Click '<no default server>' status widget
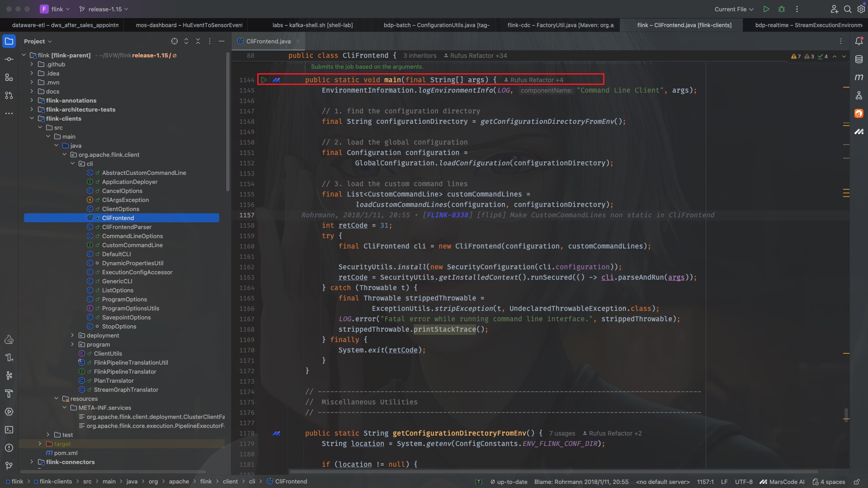 [663, 482]
